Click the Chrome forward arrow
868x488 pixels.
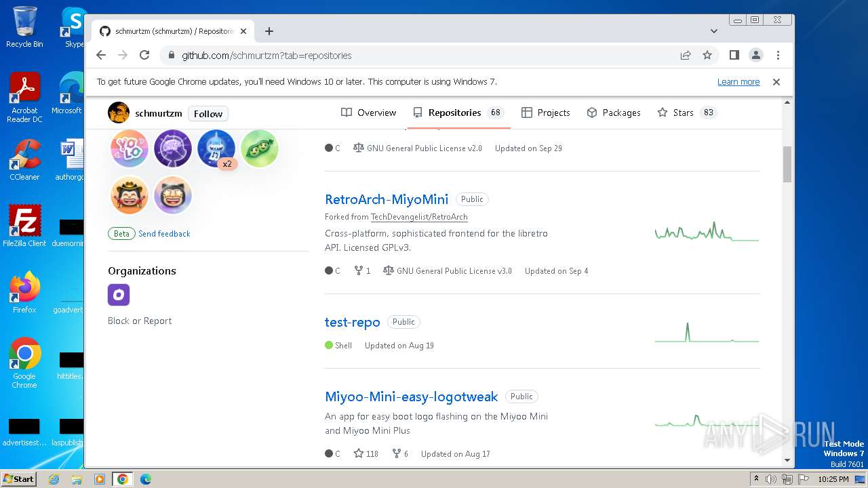(x=123, y=55)
